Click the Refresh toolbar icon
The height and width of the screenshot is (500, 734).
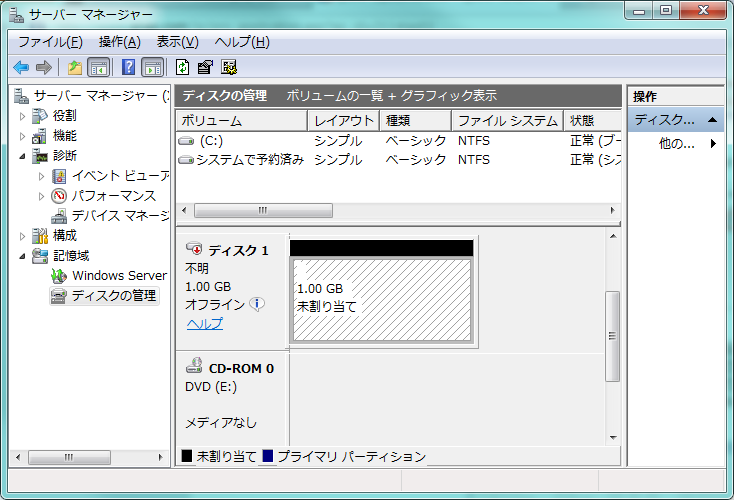point(182,67)
